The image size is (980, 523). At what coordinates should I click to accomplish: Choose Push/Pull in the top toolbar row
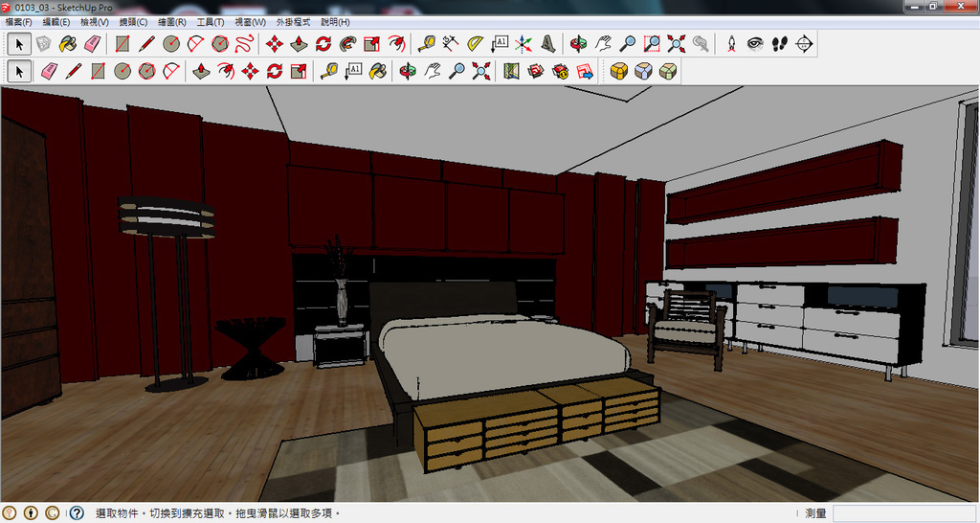tap(299, 44)
